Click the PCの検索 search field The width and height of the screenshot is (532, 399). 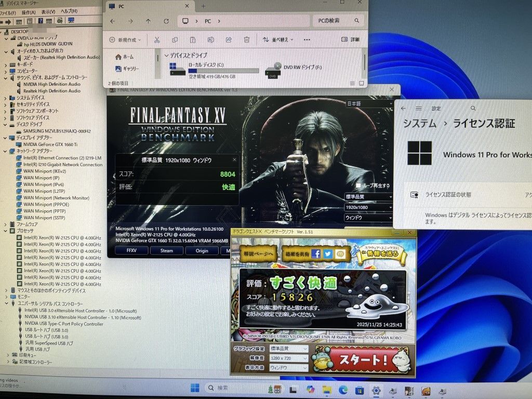point(332,21)
